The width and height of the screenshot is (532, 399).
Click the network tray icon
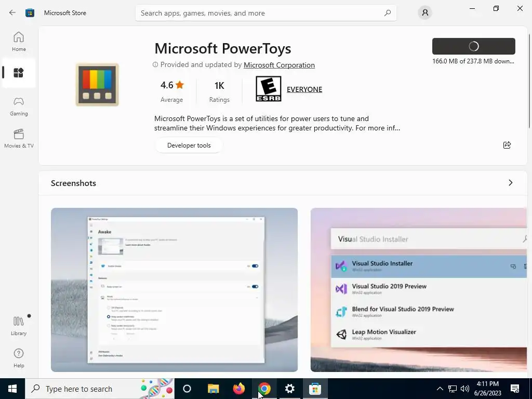453,389
